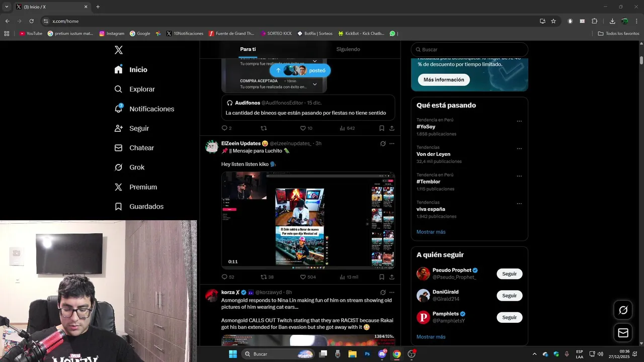Play the ElZeein Updates video
This screenshot has height=362, width=644.
(x=308, y=220)
